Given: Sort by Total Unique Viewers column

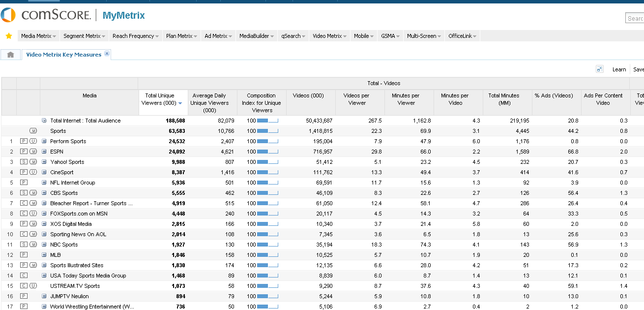Looking at the screenshot, I should point(163,99).
